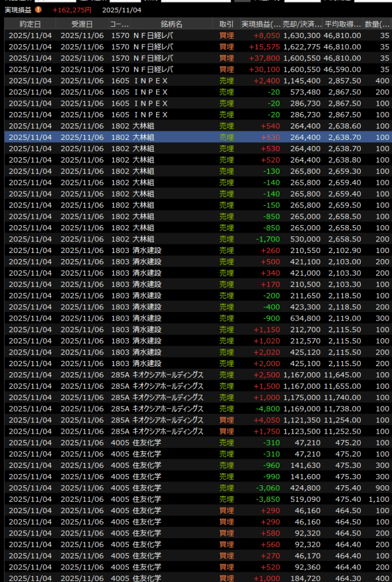The width and height of the screenshot is (392, 582).
Task: Select the NF日経レバ row with +37,800 profit
Action: (170, 58)
